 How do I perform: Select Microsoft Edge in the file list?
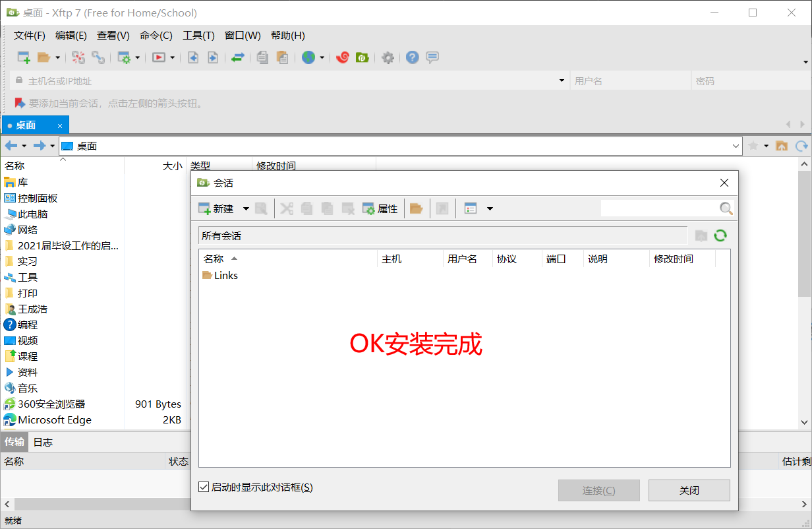click(x=47, y=420)
